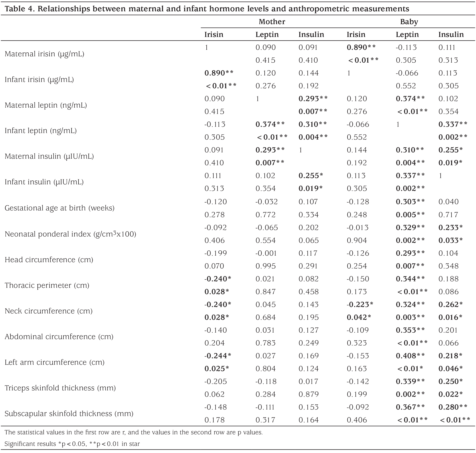
Task: Select the 'Maternal irisin (µg/mL)' row label
Action: click(44, 54)
